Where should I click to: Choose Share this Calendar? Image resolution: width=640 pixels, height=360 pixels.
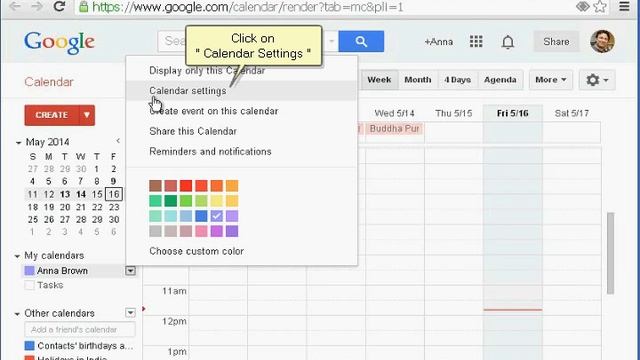tap(241, 131)
